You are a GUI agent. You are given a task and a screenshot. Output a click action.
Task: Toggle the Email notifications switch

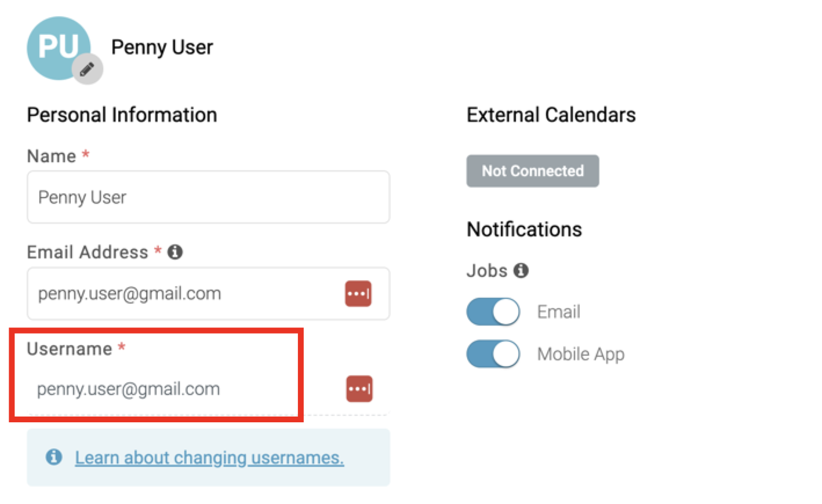coord(493,312)
